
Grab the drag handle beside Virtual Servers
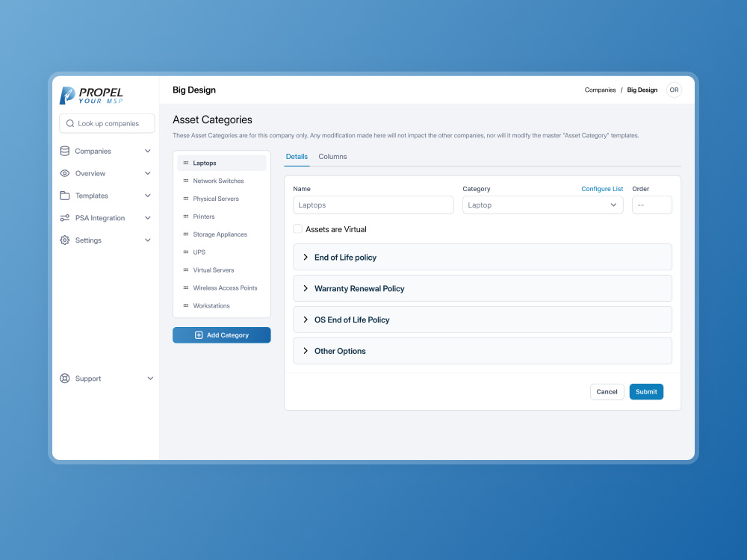tap(186, 270)
